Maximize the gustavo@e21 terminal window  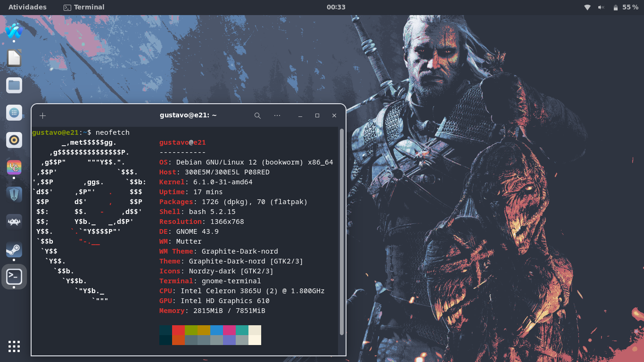tap(317, 115)
